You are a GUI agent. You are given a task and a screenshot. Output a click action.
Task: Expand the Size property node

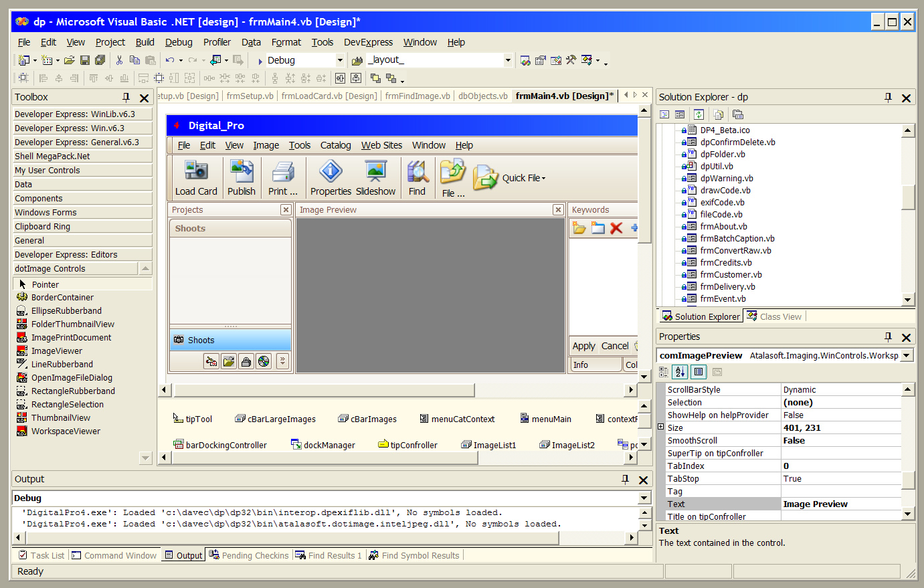(x=661, y=427)
